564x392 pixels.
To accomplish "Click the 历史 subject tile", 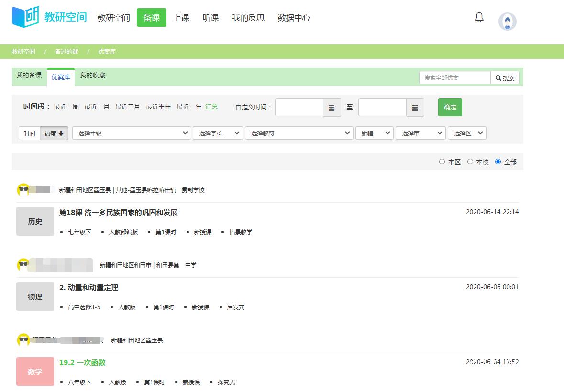I will pos(35,221).
